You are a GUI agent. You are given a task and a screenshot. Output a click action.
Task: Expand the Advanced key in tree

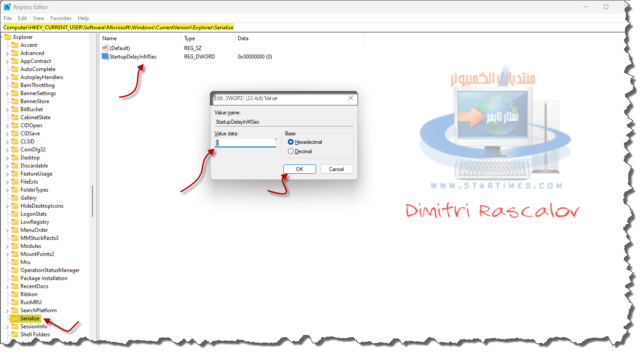coord(8,53)
